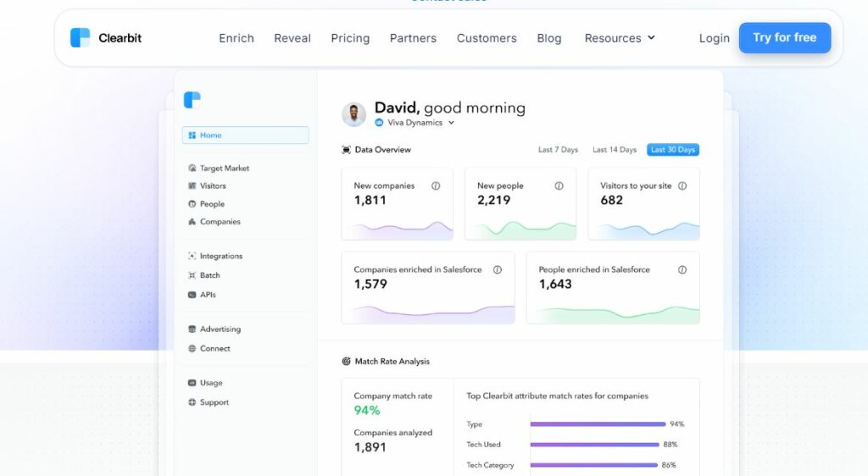The height and width of the screenshot is (476, 868).
Task: Click info icon on New people card
Action: (559, 185)
